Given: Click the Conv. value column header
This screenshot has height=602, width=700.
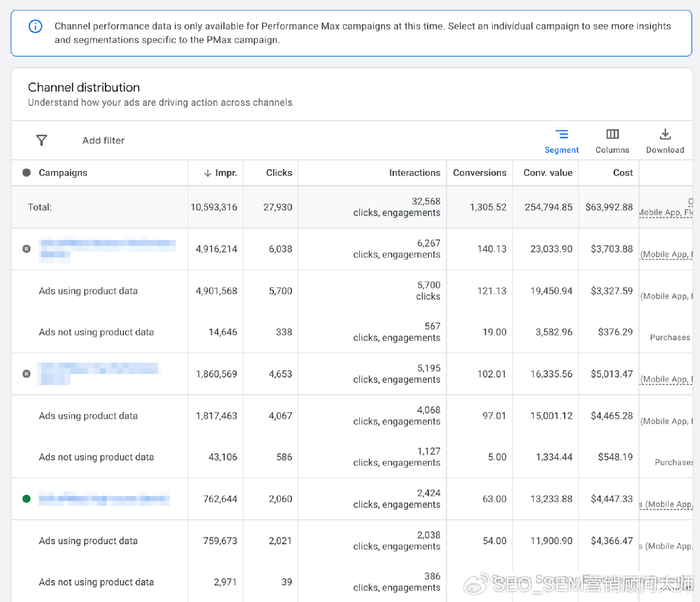Looking at the screenshot, I should [x=548, y=173].
